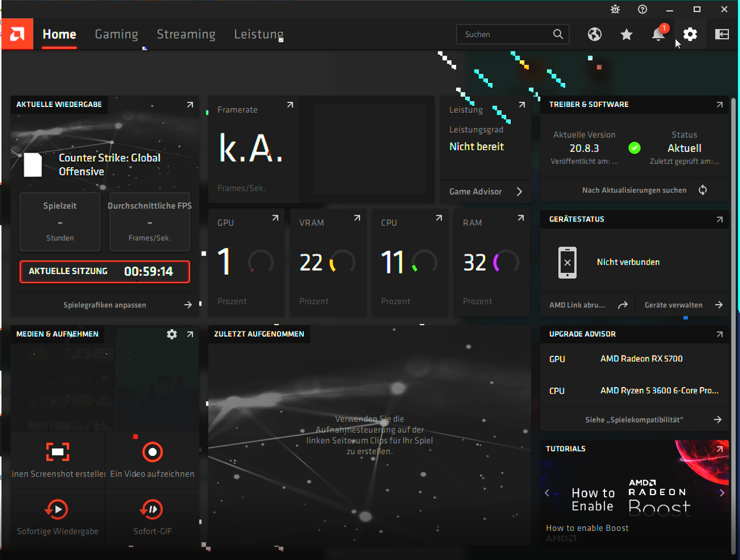Click the Spielzeit tile
Viewport: 740px width, 560px height.
coord(60,222)
